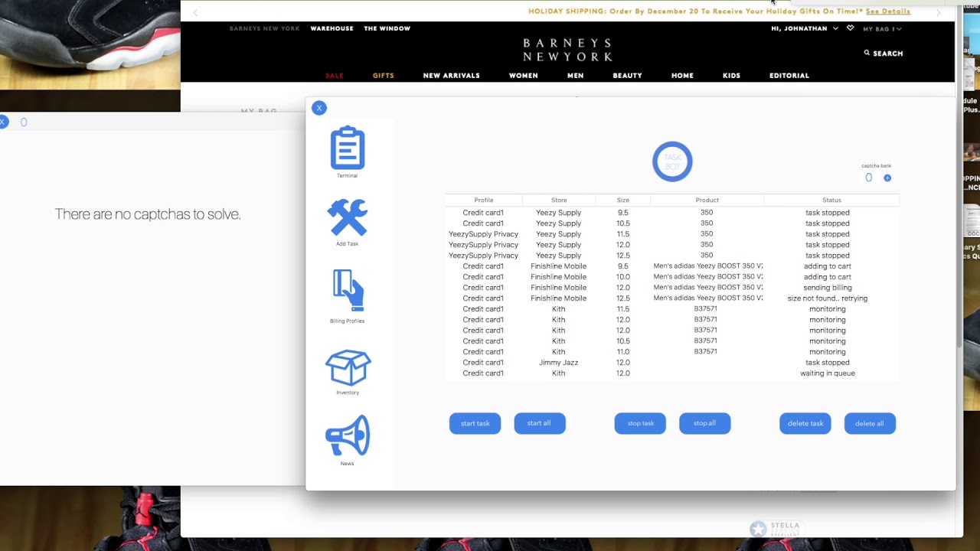Screen dimensions: 980x551
Task: Open the Gifts menu on Barneys
Action: [x=383, y=76]
